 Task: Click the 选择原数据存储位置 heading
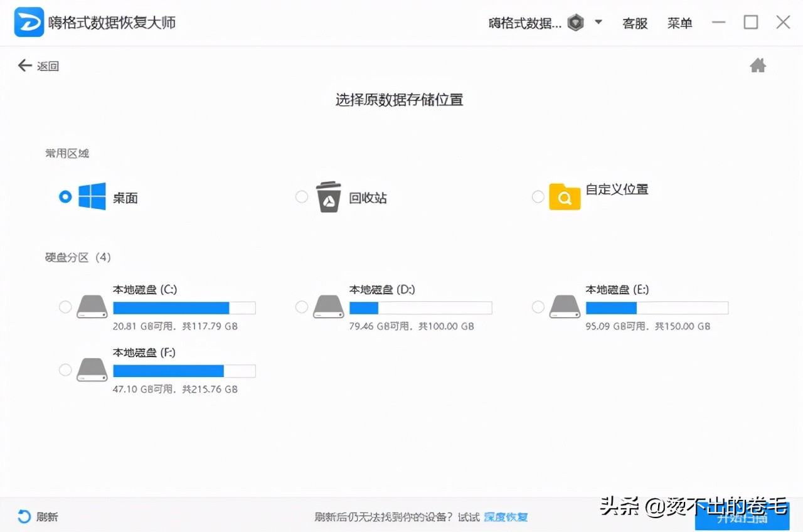[399, 100]
